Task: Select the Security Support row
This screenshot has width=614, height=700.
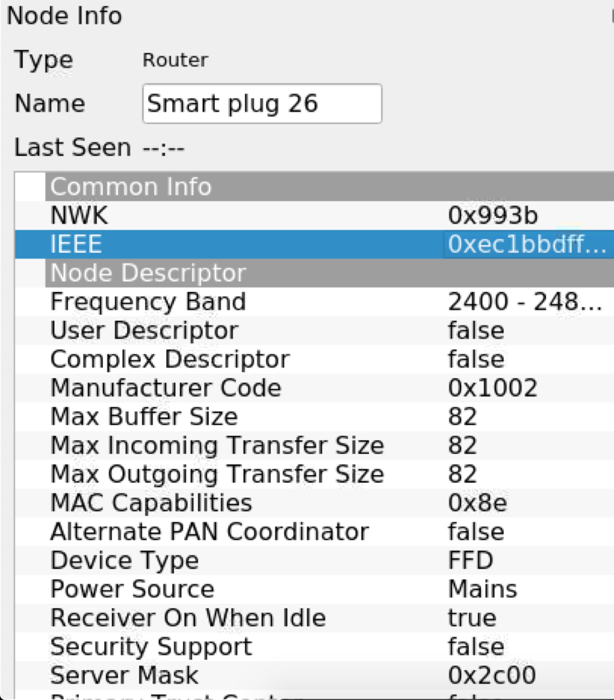Action: [x=217, y=646]
